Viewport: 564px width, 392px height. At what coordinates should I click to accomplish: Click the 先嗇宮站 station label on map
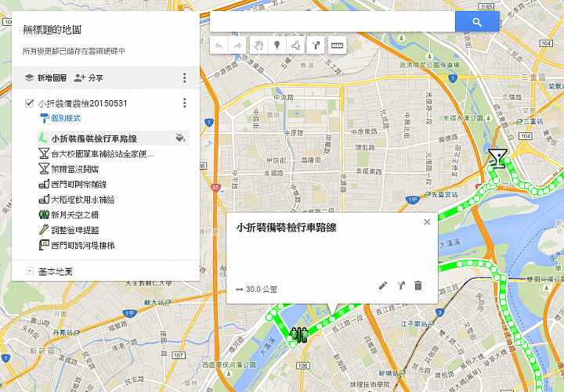coord(445,194)
